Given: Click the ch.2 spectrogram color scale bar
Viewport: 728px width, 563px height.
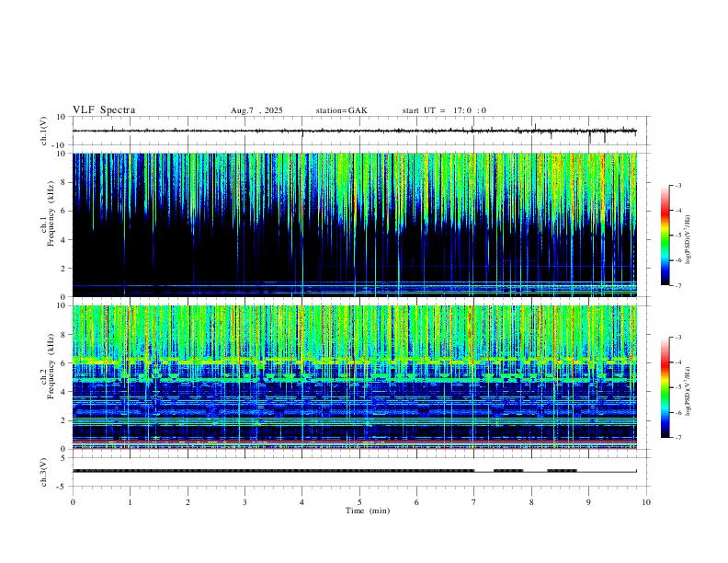Looking at the screenshot, I should pos(665,387).
